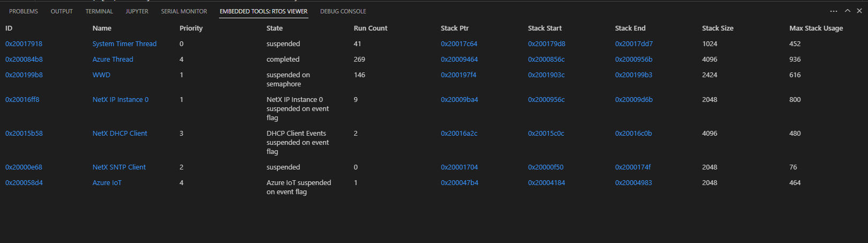Image resolution: width=868 pixels, height=243 pixels.
Task: Open the Jupyter tab
Action: click(x=137, y=11)
